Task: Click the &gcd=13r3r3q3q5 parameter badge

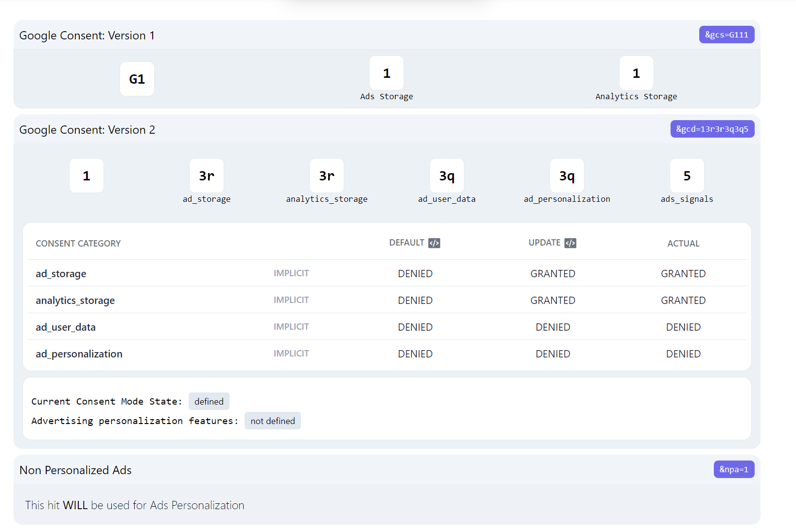Action: click(x=712, y=129)
